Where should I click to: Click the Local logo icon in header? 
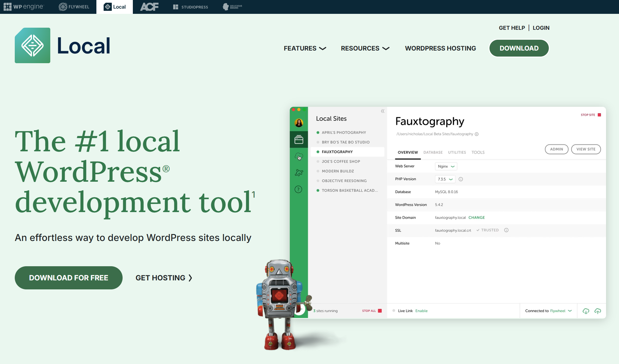[x=33, y=45]
